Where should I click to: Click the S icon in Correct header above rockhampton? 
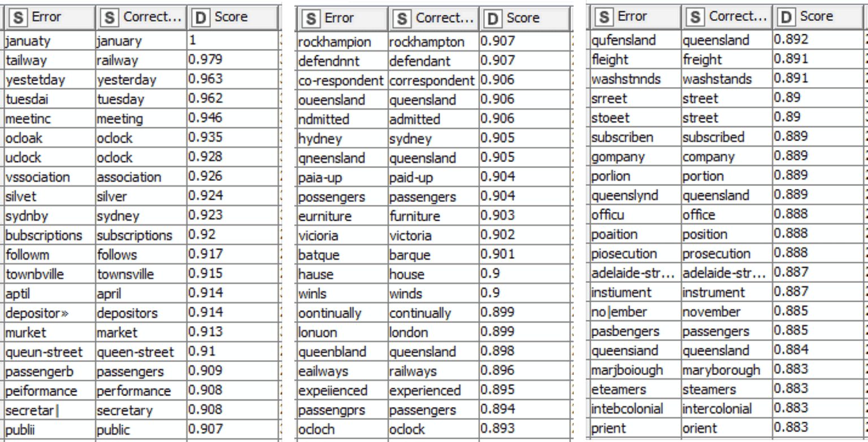403,19
